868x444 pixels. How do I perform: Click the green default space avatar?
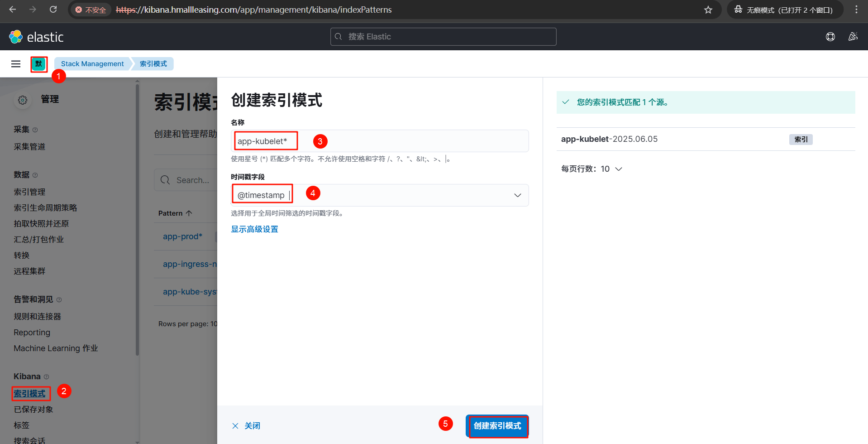(x=39, y=64)
